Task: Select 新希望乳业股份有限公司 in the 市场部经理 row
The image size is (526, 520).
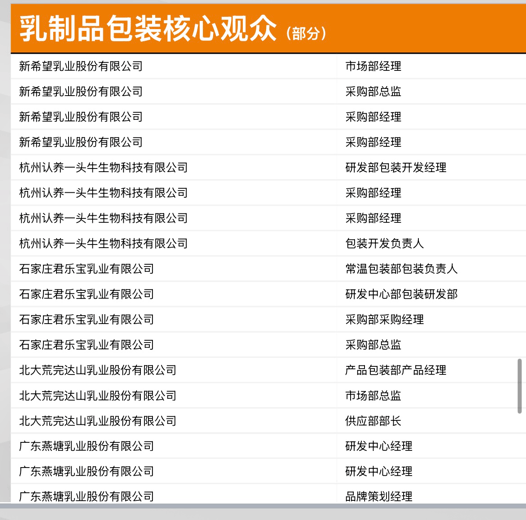Action: pyautogui.click(x=81, y=66)
